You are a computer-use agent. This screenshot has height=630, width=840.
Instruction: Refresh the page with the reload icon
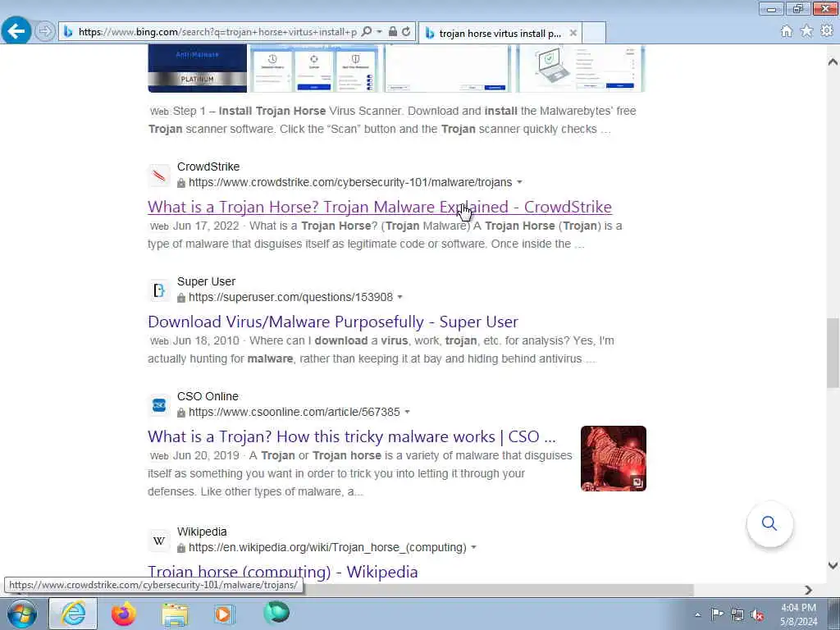tap(407, 32)
